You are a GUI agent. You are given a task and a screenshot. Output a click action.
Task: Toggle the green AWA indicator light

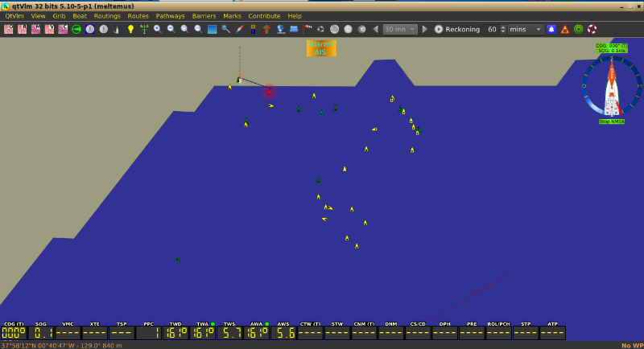[x=266, y=324]
